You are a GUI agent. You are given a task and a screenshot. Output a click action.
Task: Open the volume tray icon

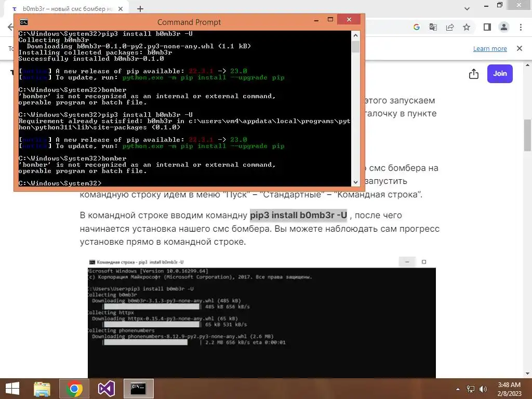(x=483, y=389)
